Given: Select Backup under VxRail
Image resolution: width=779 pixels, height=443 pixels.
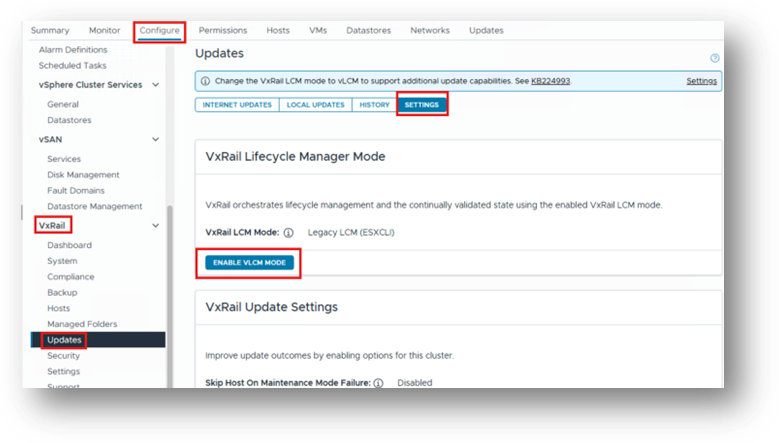Looking at the screenshot, I should [62, 293].
